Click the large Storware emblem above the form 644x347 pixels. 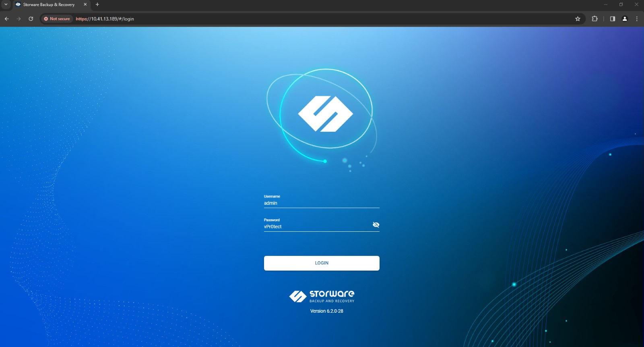pos(325,114)
